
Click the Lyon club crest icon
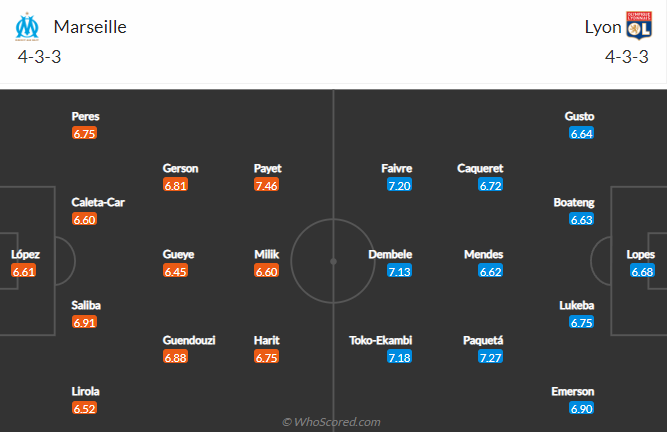click(638, 26)
